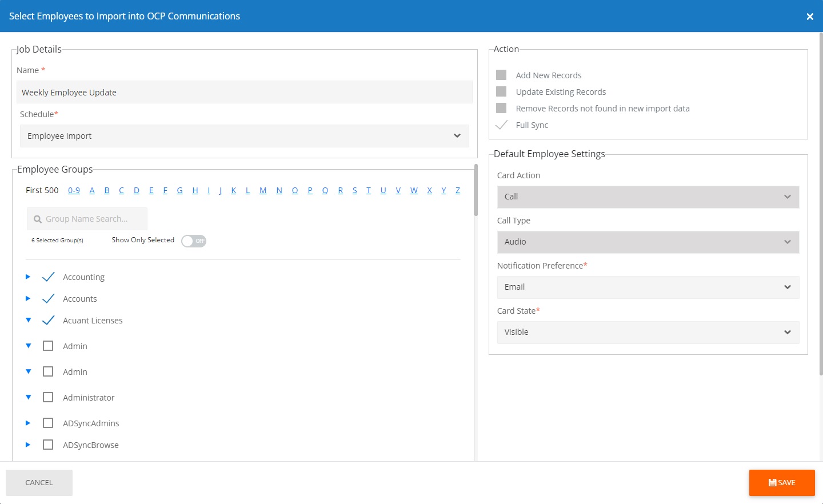Open the Schedule dropdown
823x504 pixels.
click(x=245, y=136)
